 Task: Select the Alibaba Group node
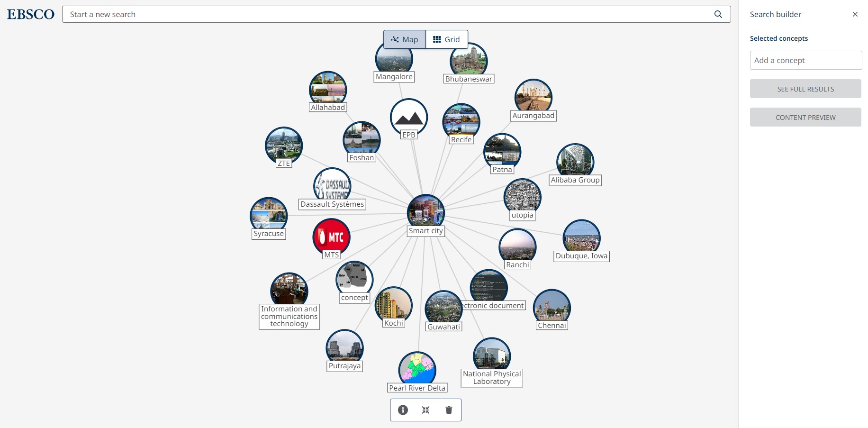pos(575,162)
